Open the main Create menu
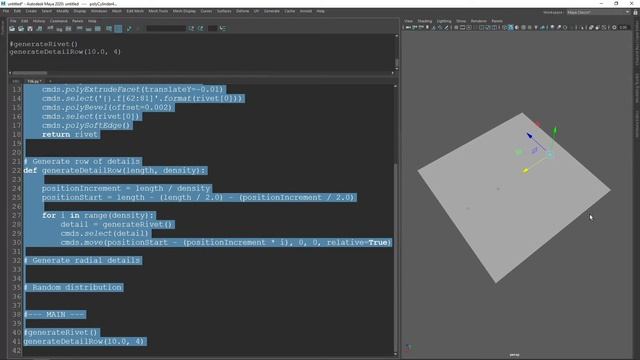Image resolution: width=640 pixels, height=360 pixels. pyautogui.click(x=31, y=11)
